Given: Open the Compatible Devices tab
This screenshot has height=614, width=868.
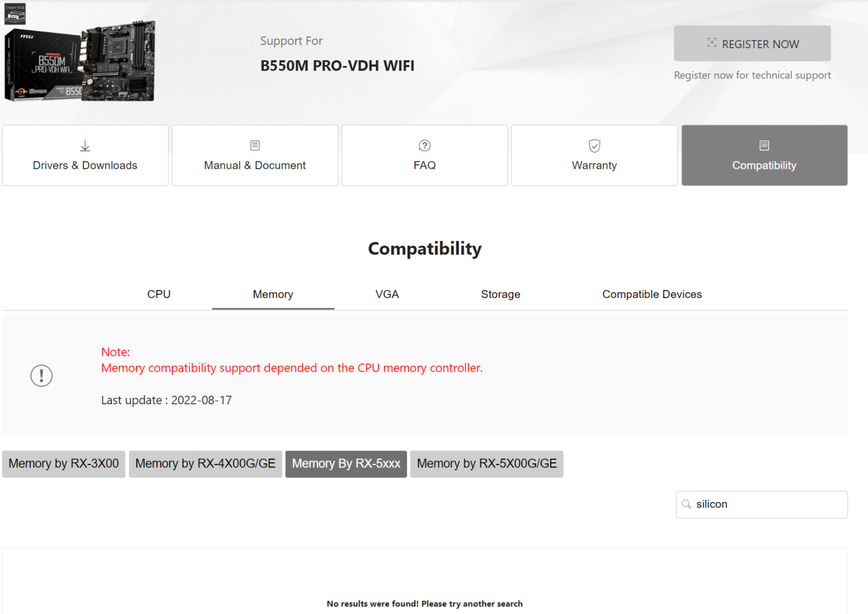Looking at the screenshot, I should click(652, 294).
